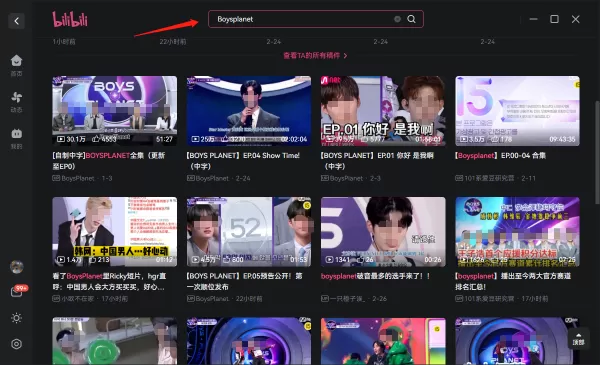The height and width of the screenshot is (365, 600).
Task: Click title 播出至今两大官方赛道排名汇总
Action: [513, 281]
